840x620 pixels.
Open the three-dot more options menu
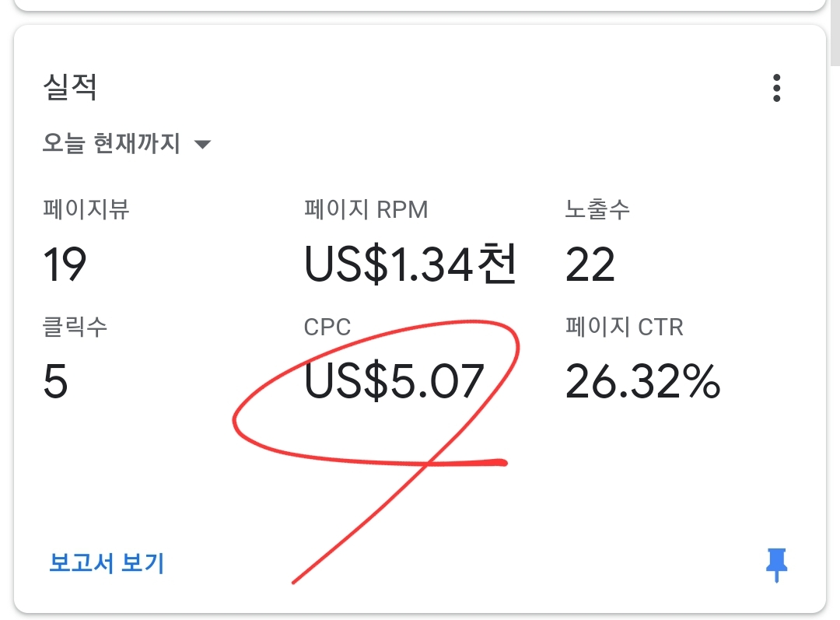tap(776, 88)
